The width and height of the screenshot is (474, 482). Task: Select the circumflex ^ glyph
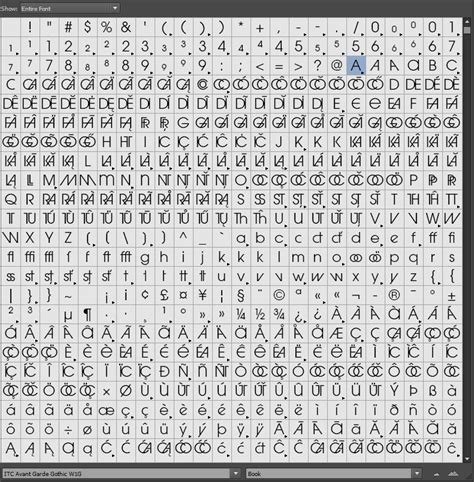pos(183,238)
